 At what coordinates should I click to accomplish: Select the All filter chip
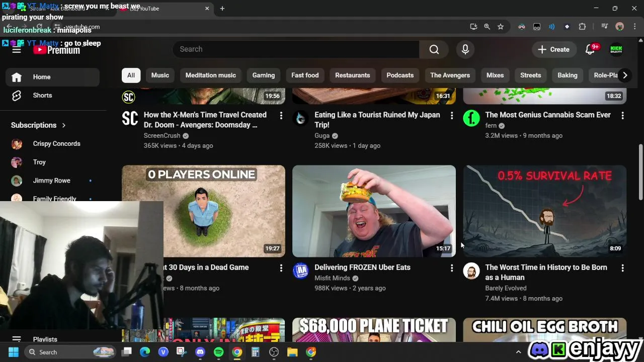pyautogui.click(x=131, y=75)
